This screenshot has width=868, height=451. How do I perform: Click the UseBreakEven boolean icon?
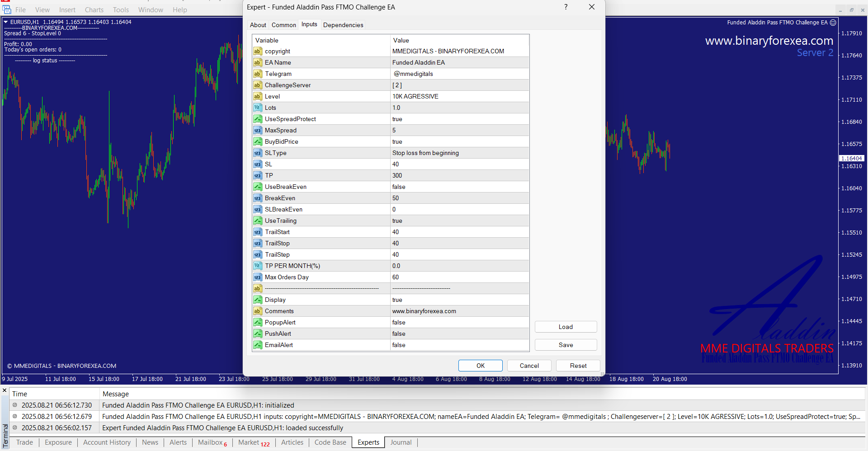258,187
